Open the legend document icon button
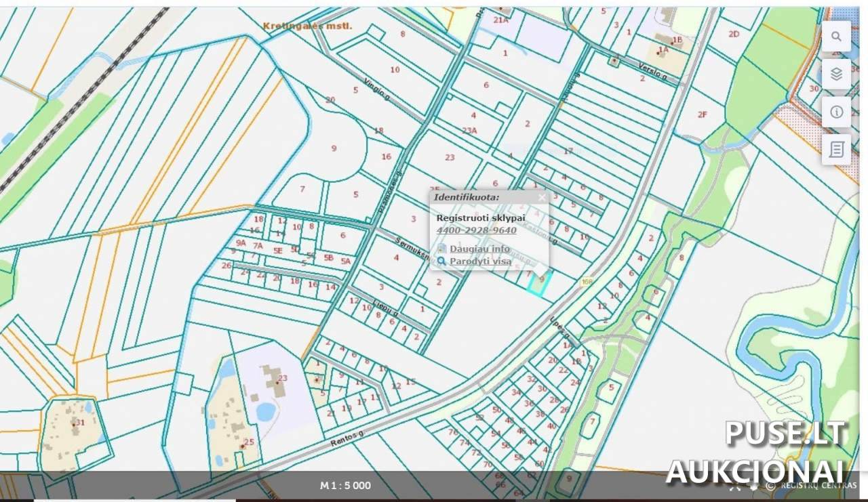868x502 pixels. pyautogui.click(x=836, y=149)
